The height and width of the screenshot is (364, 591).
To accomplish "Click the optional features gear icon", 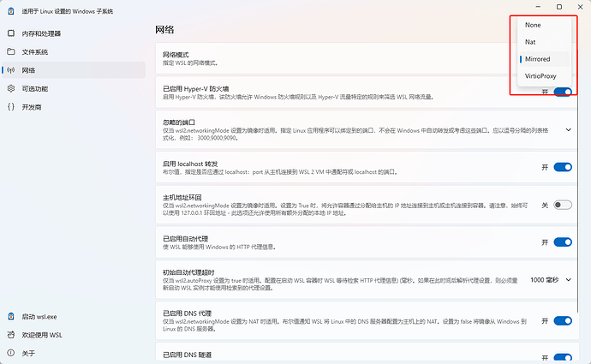I will 11,88.
